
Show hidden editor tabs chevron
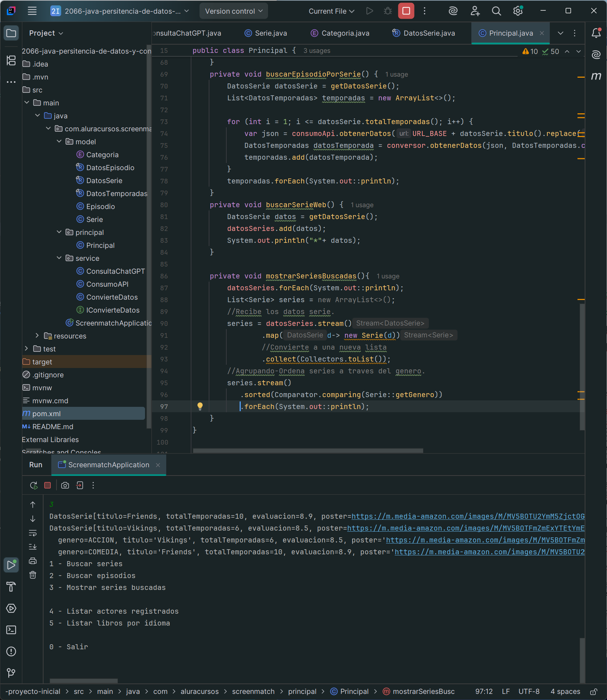click(x=560, y=33)
